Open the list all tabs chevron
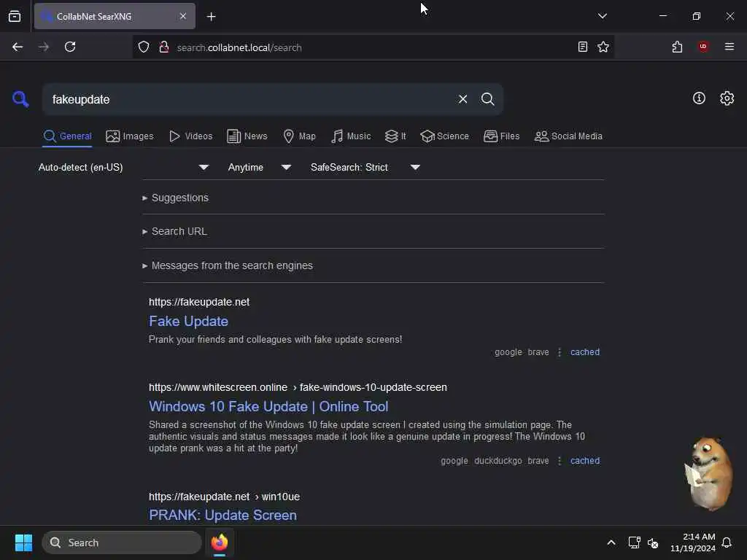Screen dimensions: 747x560 coord(602,16)
